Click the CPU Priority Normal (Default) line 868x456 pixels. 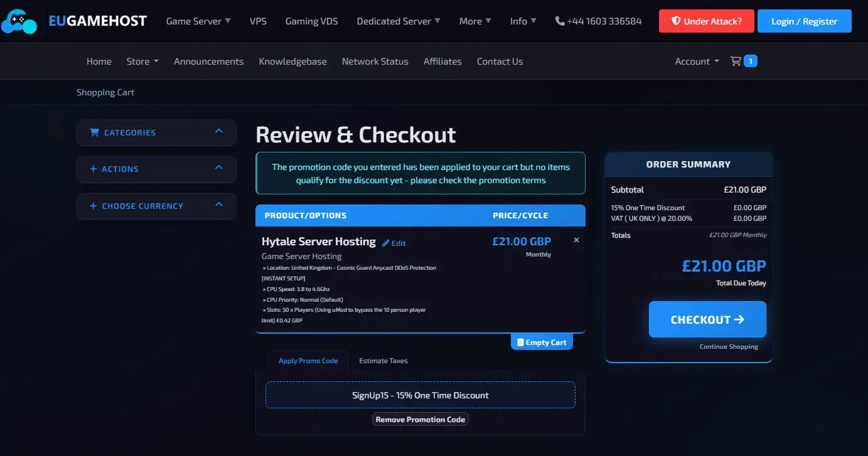click(303, 299)
